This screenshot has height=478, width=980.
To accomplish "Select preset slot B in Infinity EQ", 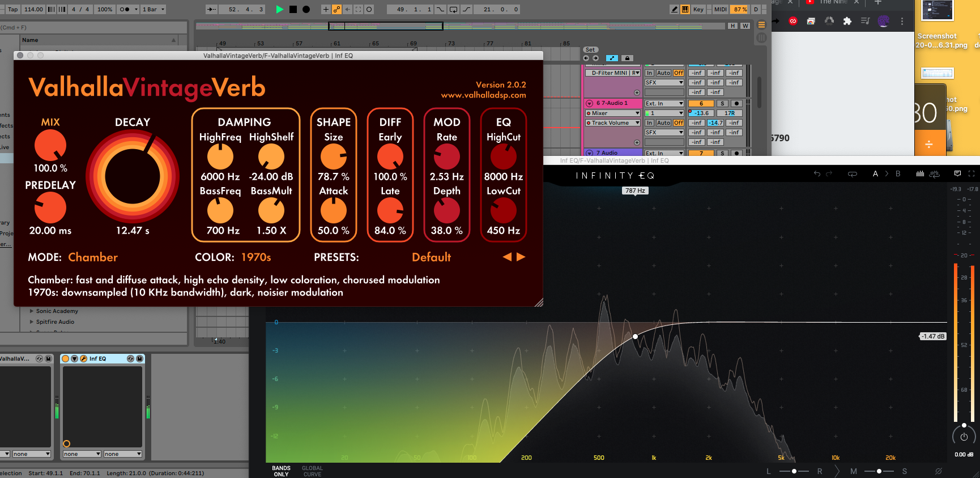I will 898,174.
